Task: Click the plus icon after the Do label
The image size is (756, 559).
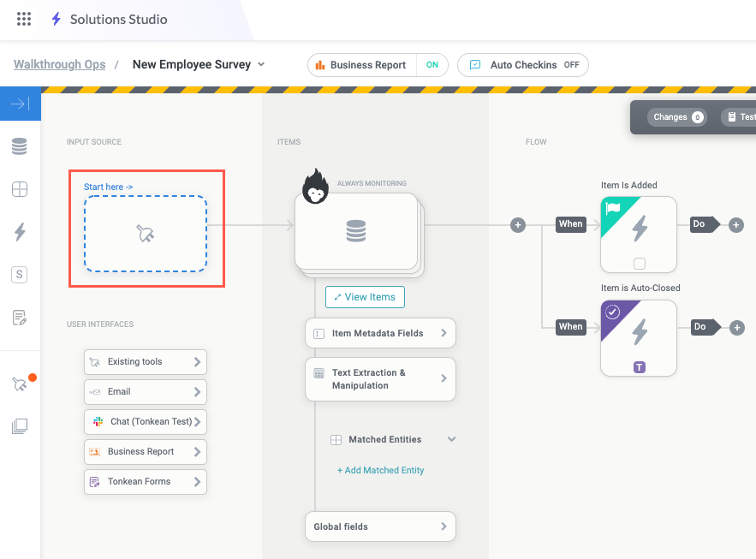Action: pyautogui.click(x=735, y=224)
